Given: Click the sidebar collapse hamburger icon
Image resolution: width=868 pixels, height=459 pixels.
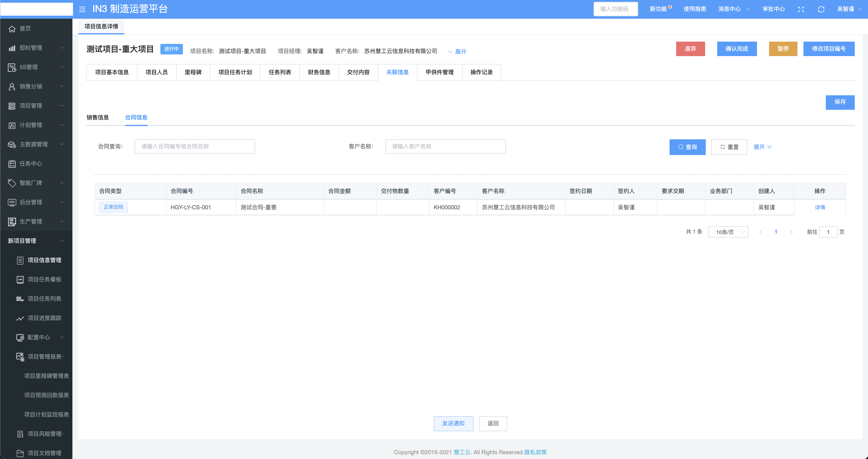Looking at the screenshot, I should coord(82,9).
